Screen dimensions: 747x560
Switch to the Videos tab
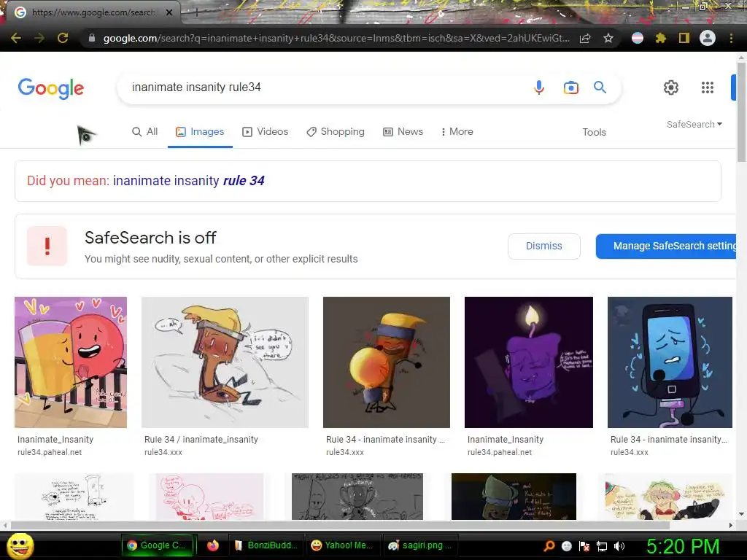[266, 131]
